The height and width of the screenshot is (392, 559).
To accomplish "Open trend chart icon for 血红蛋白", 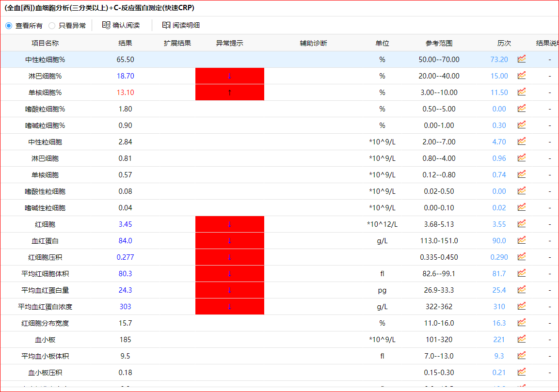I will coord(522,240).
